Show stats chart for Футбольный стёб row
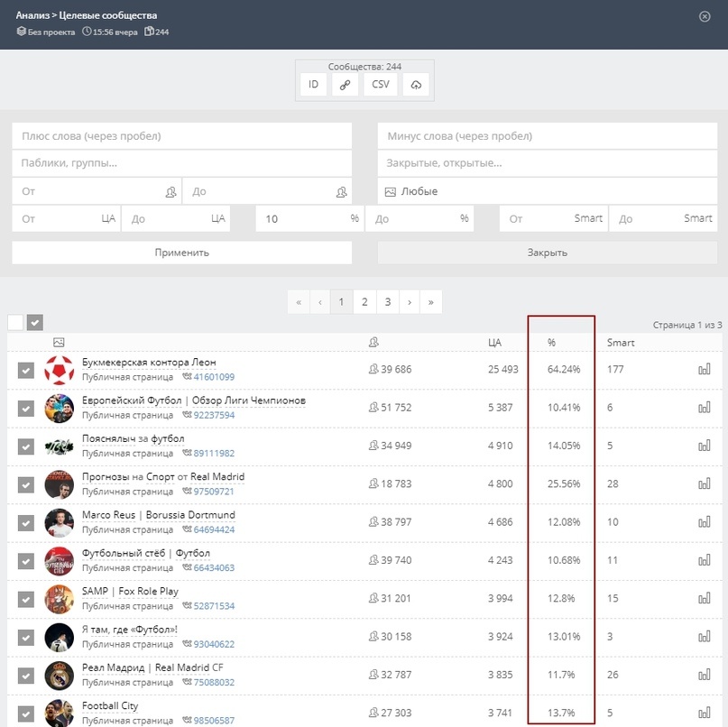 (x=705, y=560)
